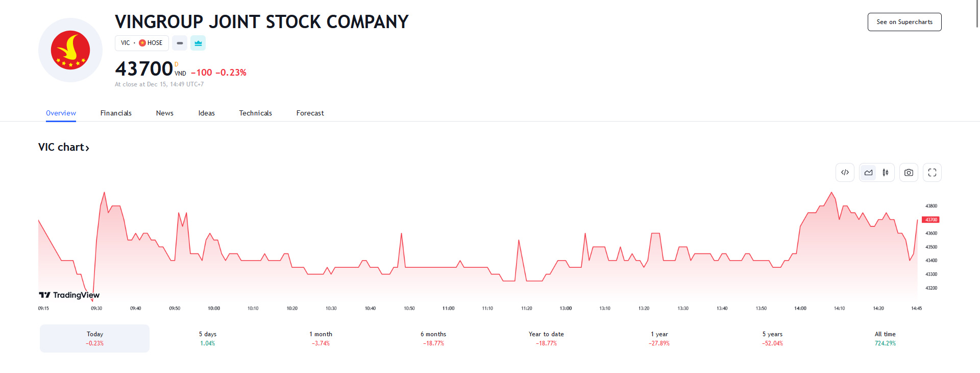Viewport: 980px width, 373px height.
Task: Select the Today time range
Action: pyautogui.click(x=95, y=338)
